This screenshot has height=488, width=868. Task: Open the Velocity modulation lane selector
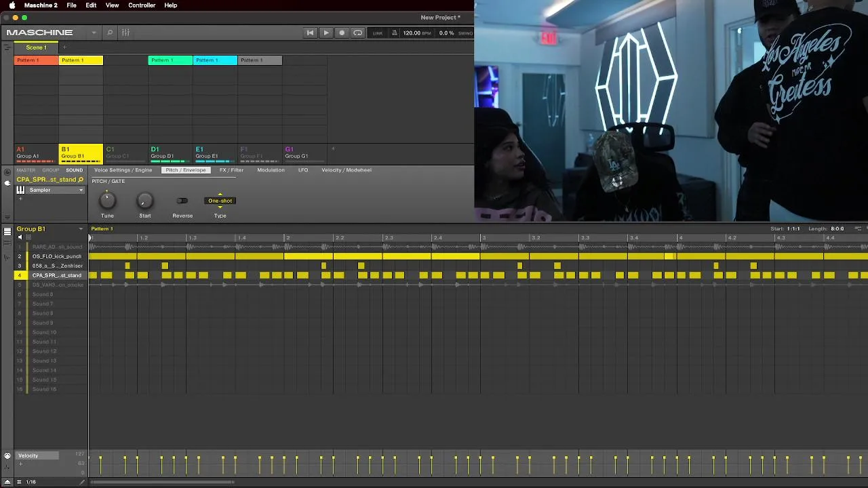[37, 455]
